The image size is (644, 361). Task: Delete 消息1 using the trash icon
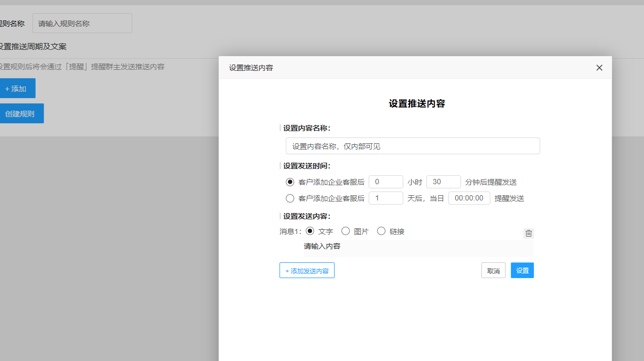[x=529, y=233]
